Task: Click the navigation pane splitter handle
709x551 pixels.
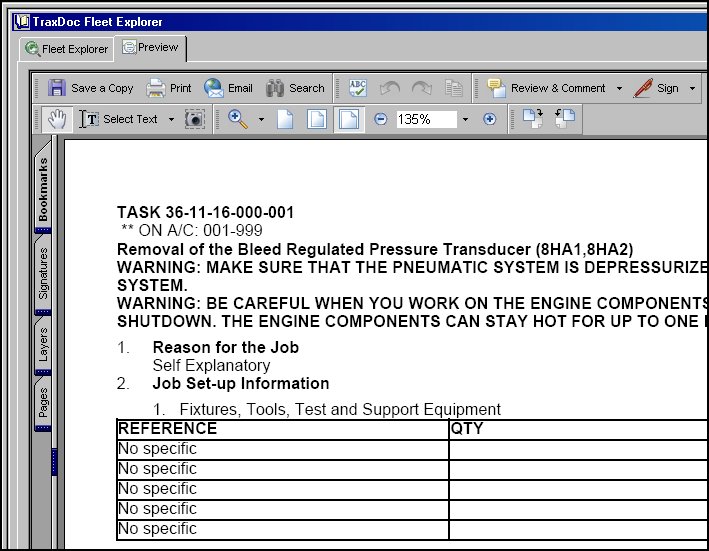Action: point(54,462)
